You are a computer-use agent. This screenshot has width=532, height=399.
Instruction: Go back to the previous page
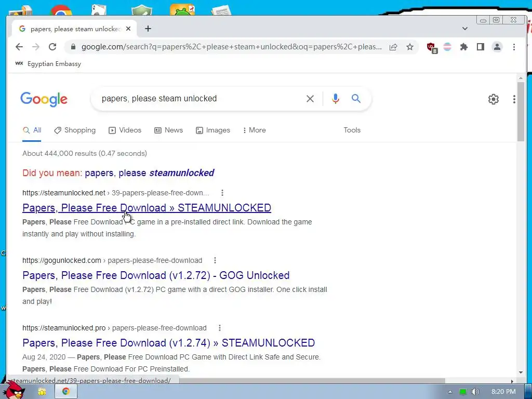point(19,47)
